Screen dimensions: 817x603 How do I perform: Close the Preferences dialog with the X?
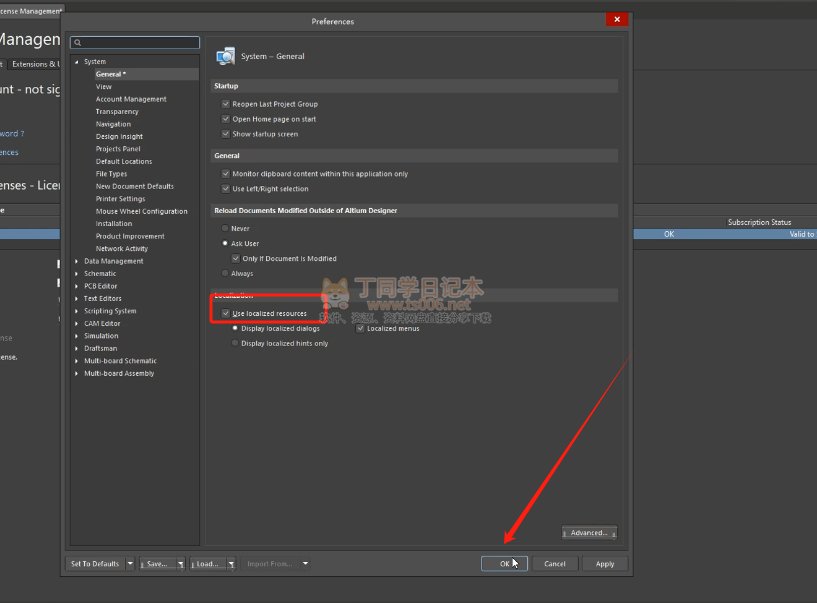(618, 19)
